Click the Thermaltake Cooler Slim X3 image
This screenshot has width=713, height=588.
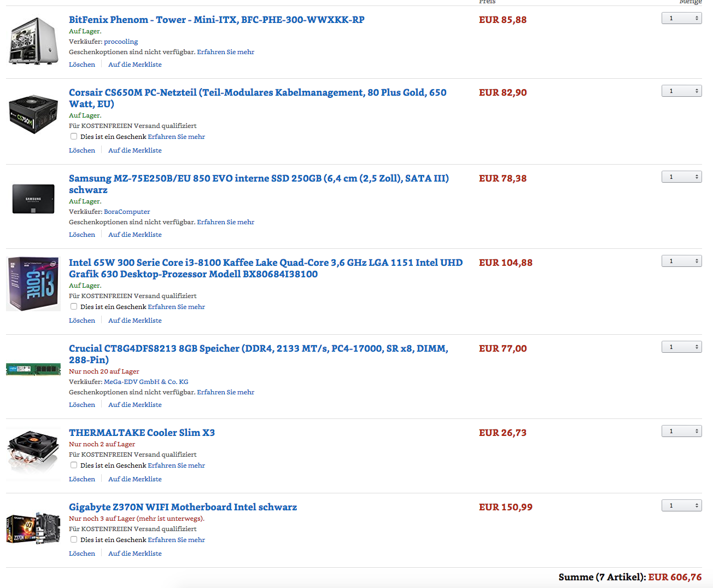[33, 452]
